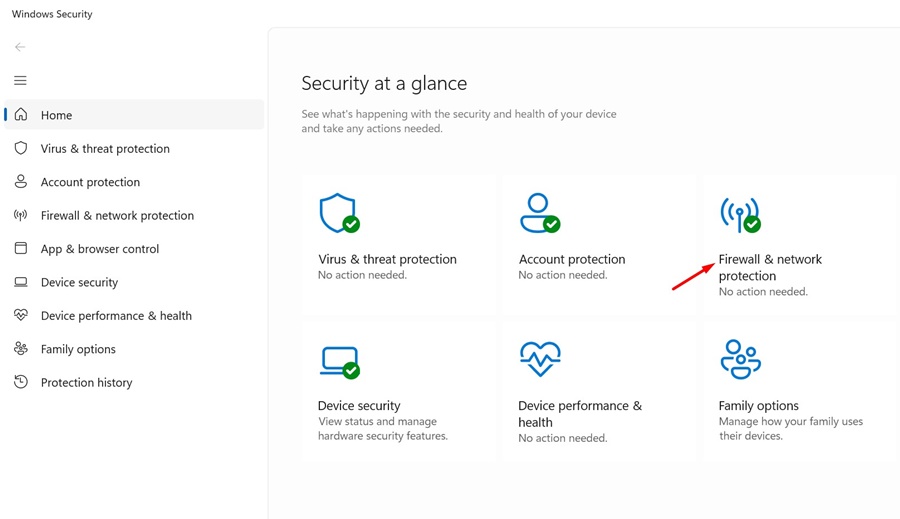Image resolution: width=900 pixels, height=519 pixels.
Task: Click the Device security laptop icon in sidebar
Action: coord(20,282)
